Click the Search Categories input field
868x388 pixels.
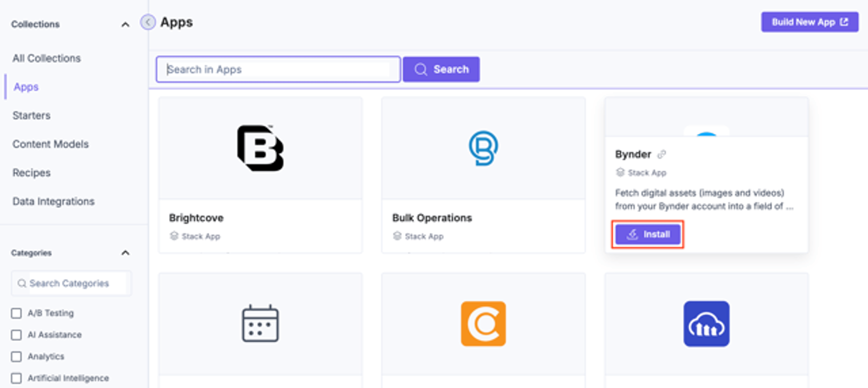coord(71,284)
